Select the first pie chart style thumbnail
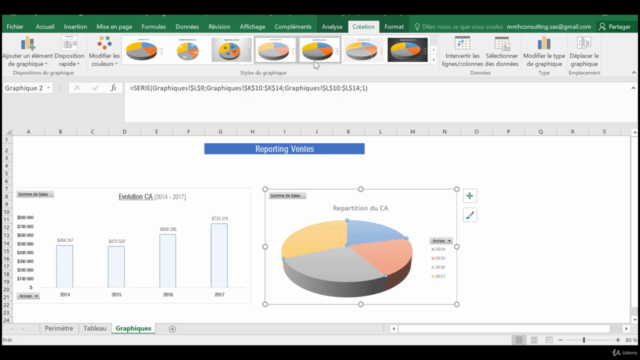Image resolution: width=640 pixels, height=360 pixels. coord(142,50)
